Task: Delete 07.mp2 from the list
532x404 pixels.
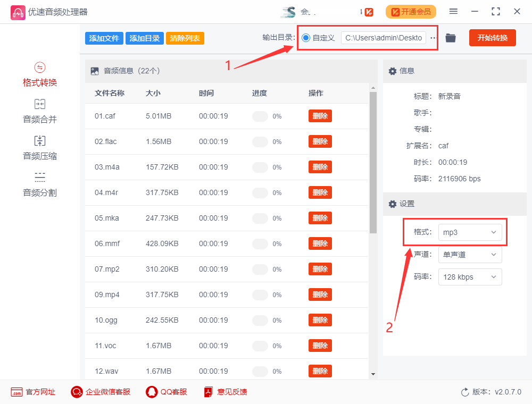Action: click(x=320, y=269)
